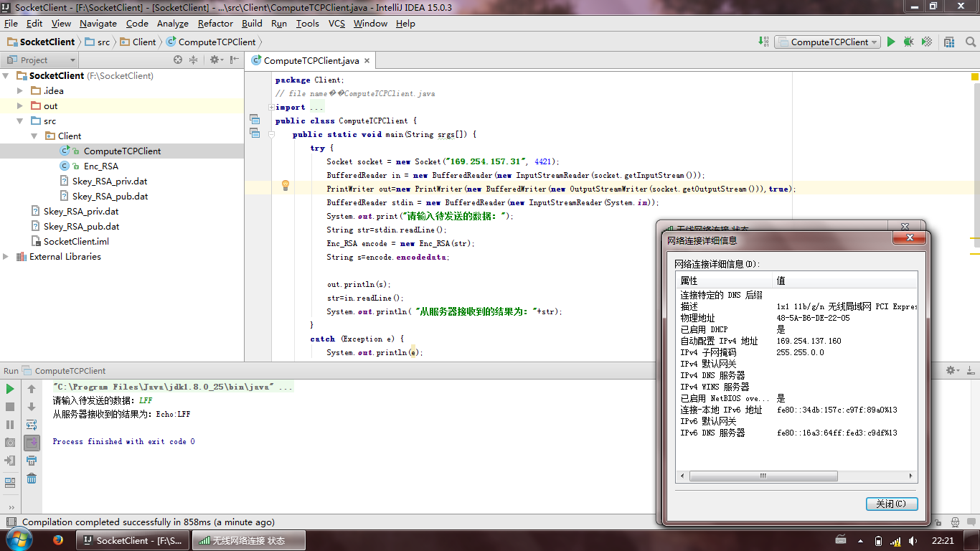Click the intention light bulb in editor
Screen dimensions: 980x551
coord(285,185)
